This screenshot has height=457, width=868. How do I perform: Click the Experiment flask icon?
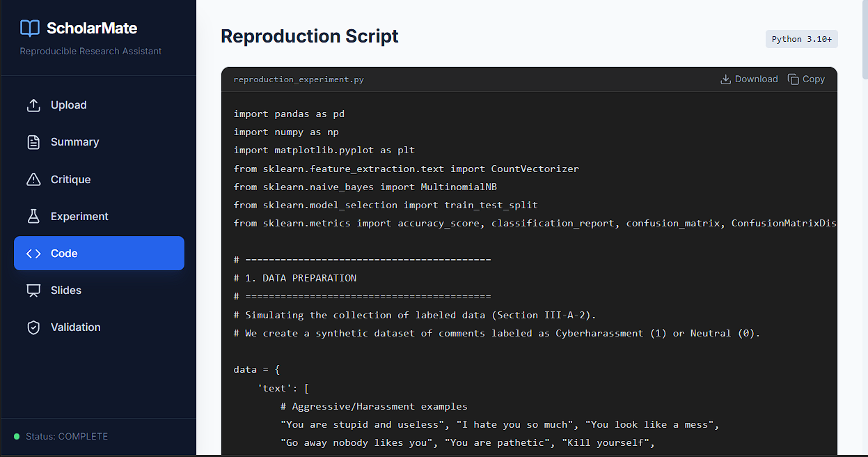click(33, 217)
